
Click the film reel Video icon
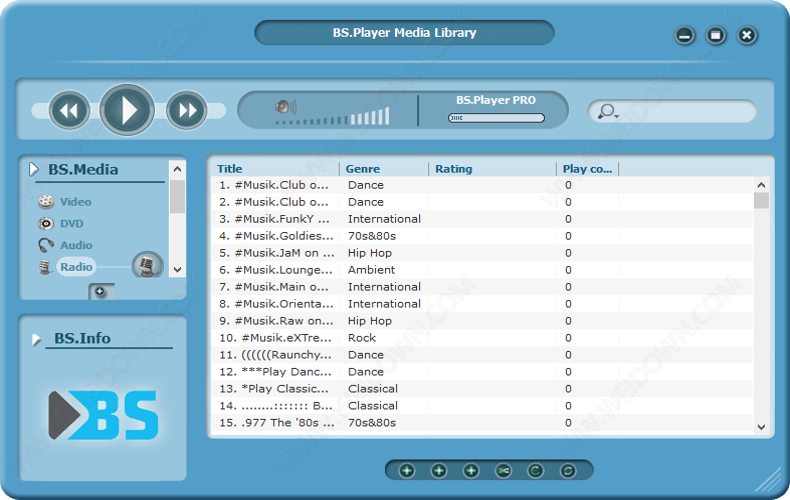coord(46,202)
